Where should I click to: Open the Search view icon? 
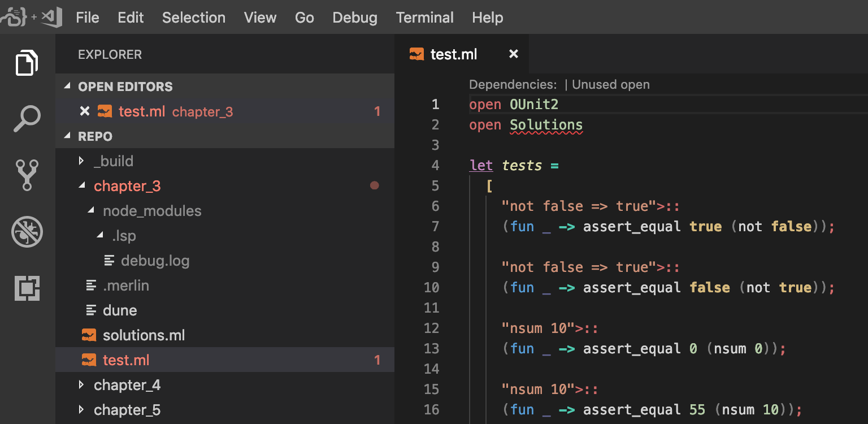click(x=27, y=119)
